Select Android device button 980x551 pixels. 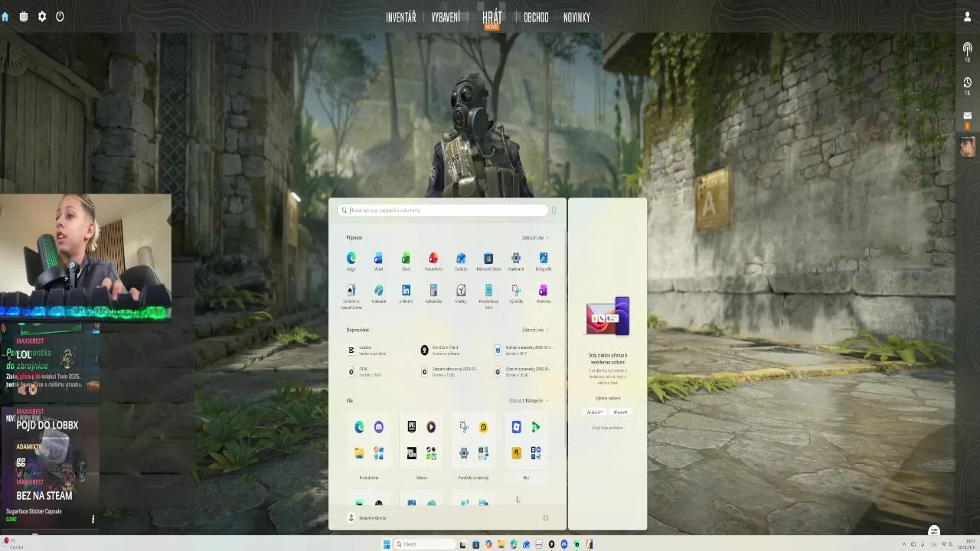[594, 412]
